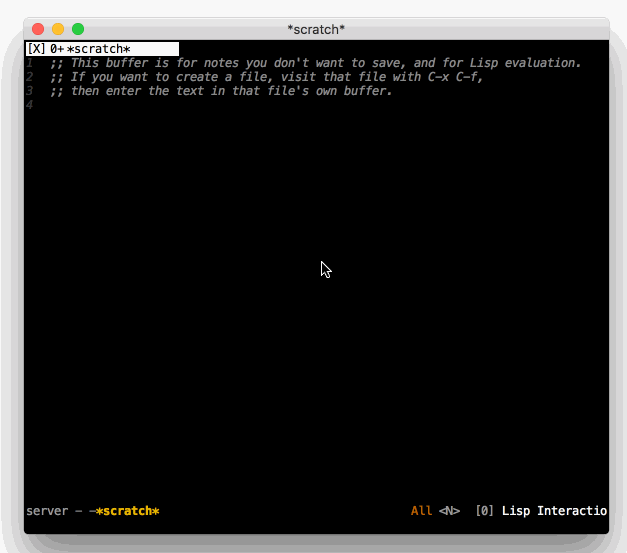This screenshot has height=553, width=627.
Task: Click the 'All' position indicator
Action: [x=421, y=511]
